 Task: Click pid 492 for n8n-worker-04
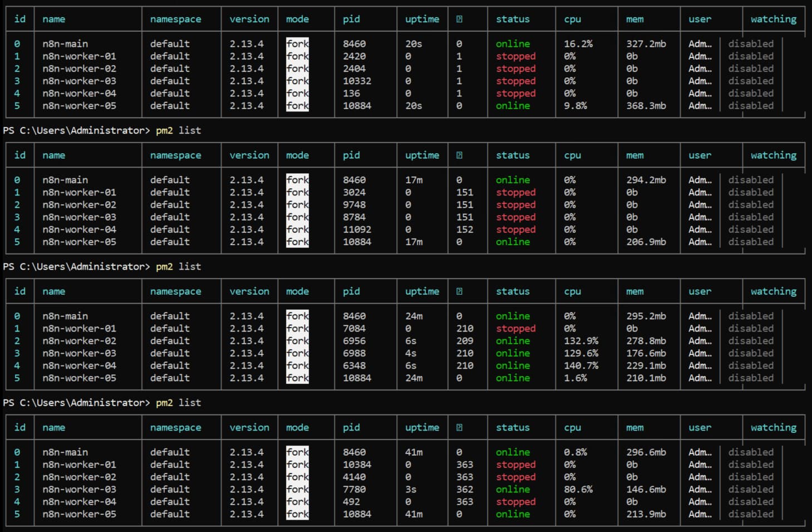point(351,502)
